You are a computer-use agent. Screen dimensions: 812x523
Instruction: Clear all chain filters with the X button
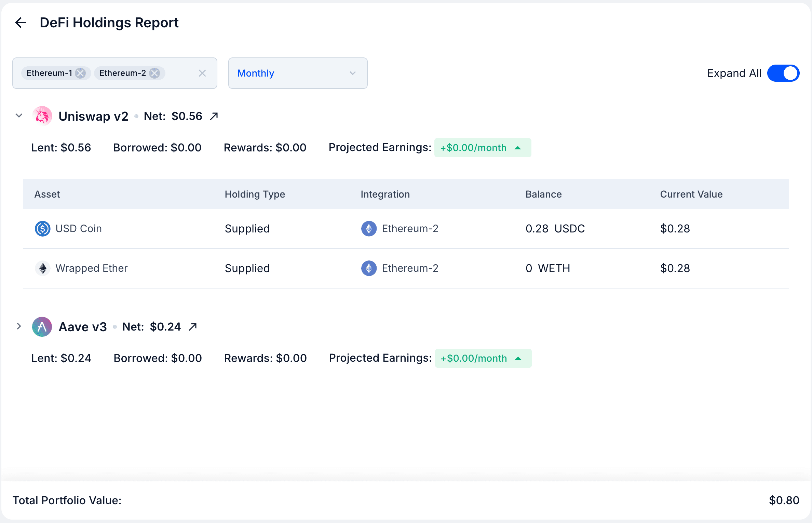(x=202, y=73)
